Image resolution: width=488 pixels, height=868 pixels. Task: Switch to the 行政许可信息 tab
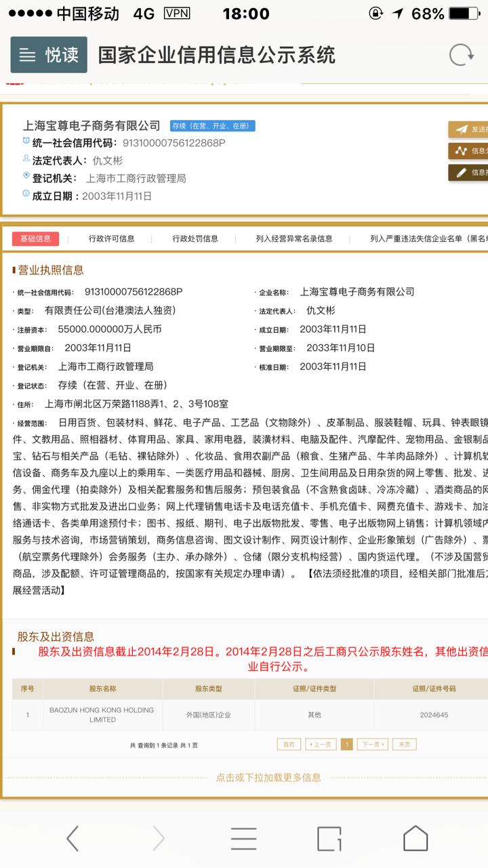(112, 239)
